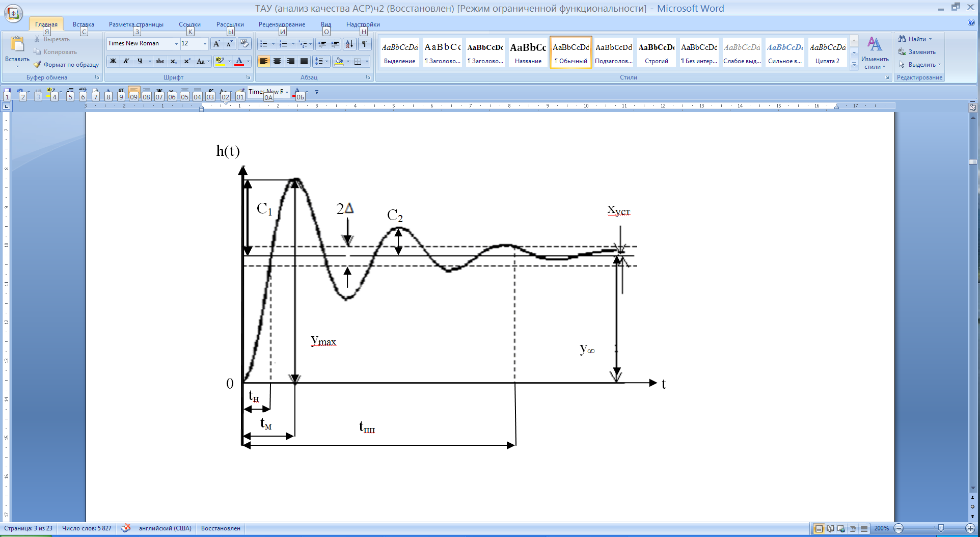Open the Ссылки tab
Image resolution: width=980 pixels, height=537 pixels.
point(189,24)
